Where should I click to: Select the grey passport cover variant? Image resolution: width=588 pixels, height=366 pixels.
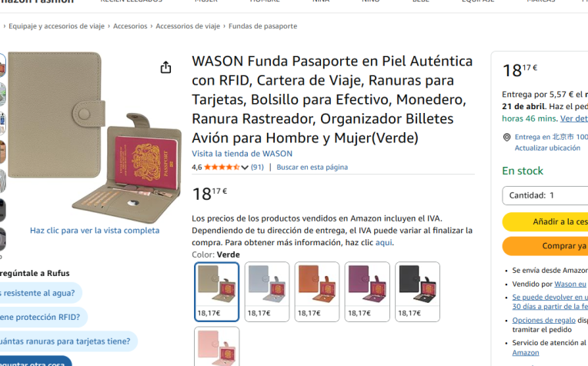click(x=267, y=291)
